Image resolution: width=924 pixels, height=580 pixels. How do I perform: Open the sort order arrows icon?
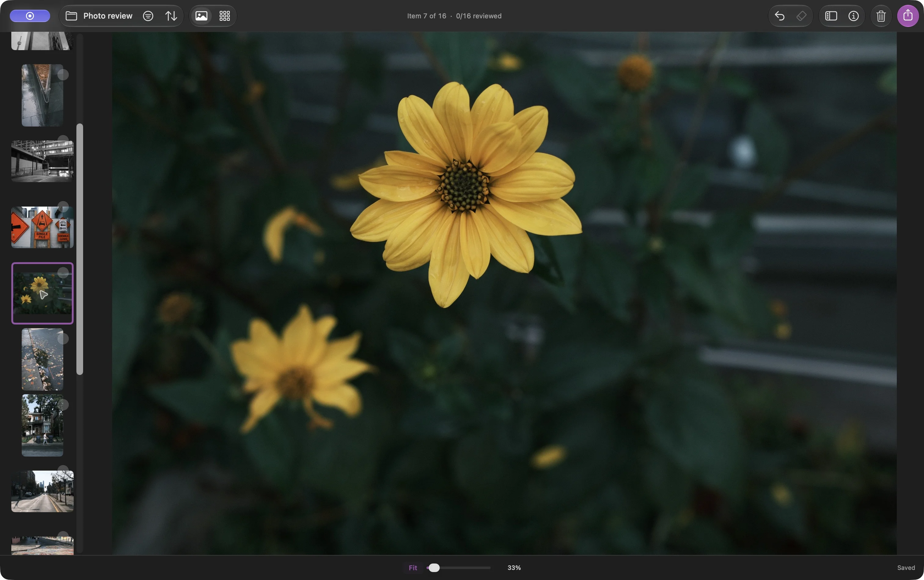[171, 16]
